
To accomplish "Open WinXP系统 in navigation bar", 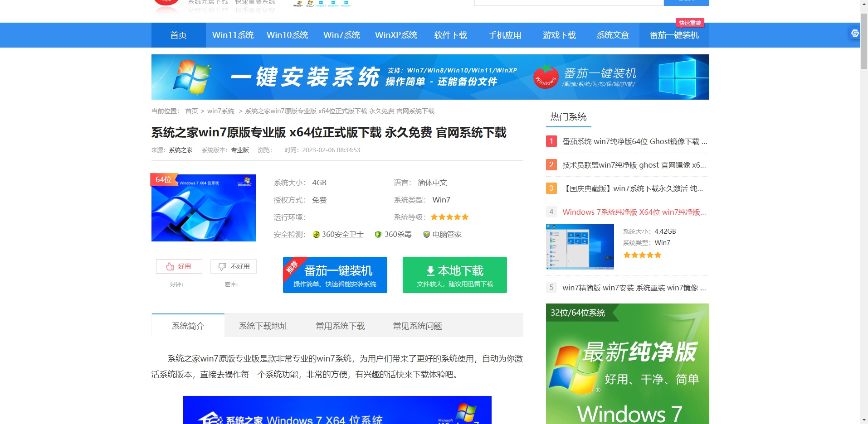I will pyautogui.click(x=396, y=35).
